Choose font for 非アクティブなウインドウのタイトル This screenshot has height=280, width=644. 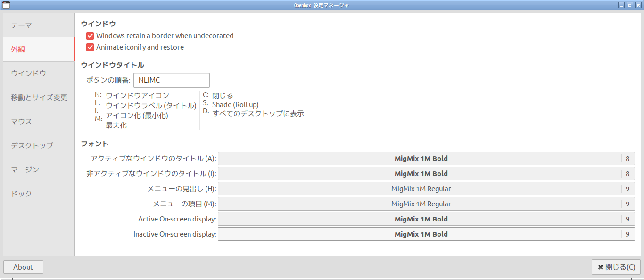[426, 174]
